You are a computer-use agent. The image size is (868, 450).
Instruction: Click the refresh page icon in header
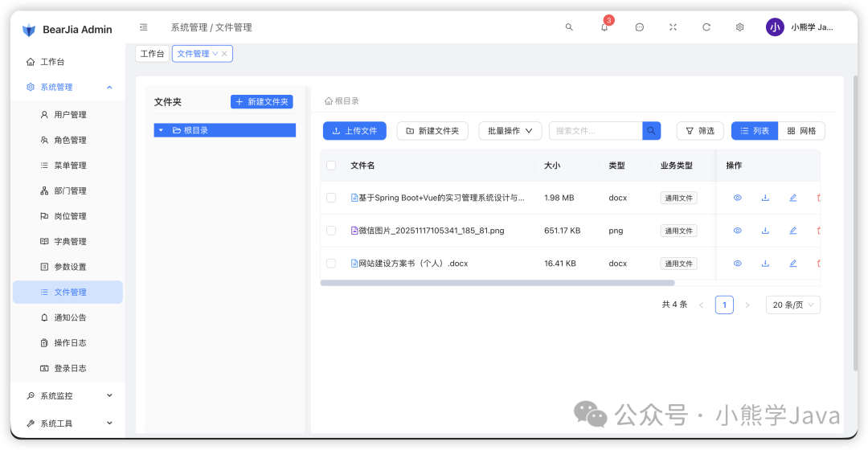tap(706, 27)
